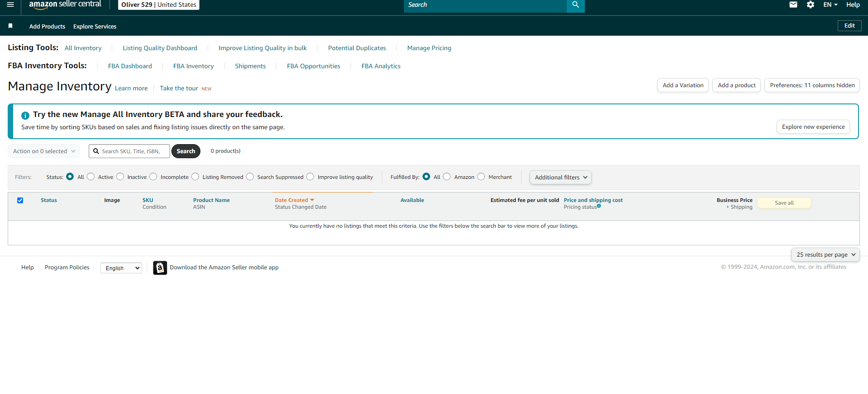The width and height of the screenshot is (868, 394).
Task: Click the Add a product button
Action: (x=737, y=85)
